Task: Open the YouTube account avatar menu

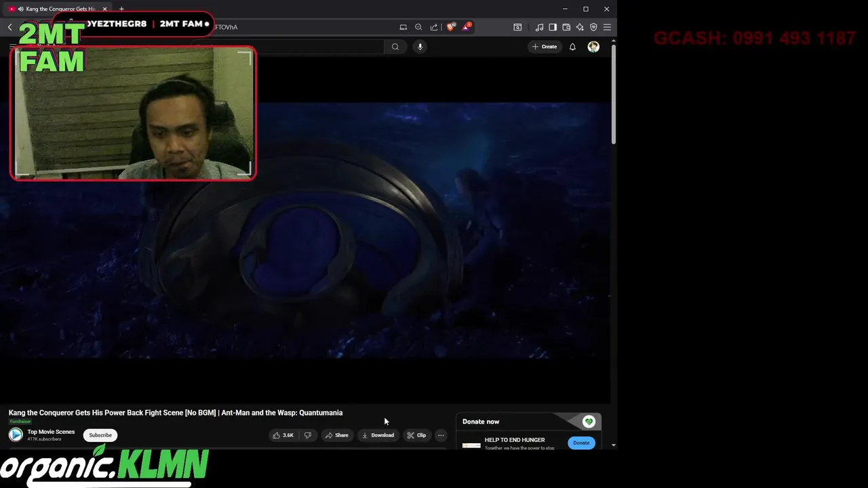Action: pyautogui.click(x=593, y=47)
